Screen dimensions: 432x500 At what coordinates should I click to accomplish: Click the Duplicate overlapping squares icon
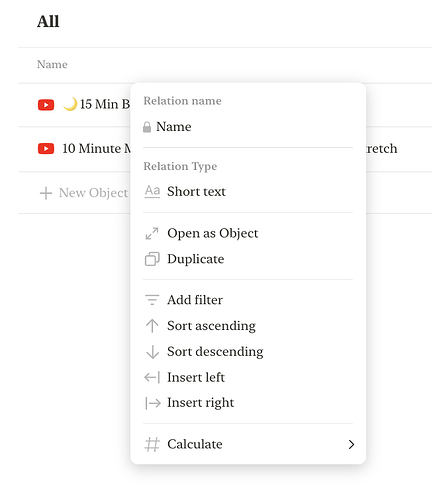pos(152,259)
